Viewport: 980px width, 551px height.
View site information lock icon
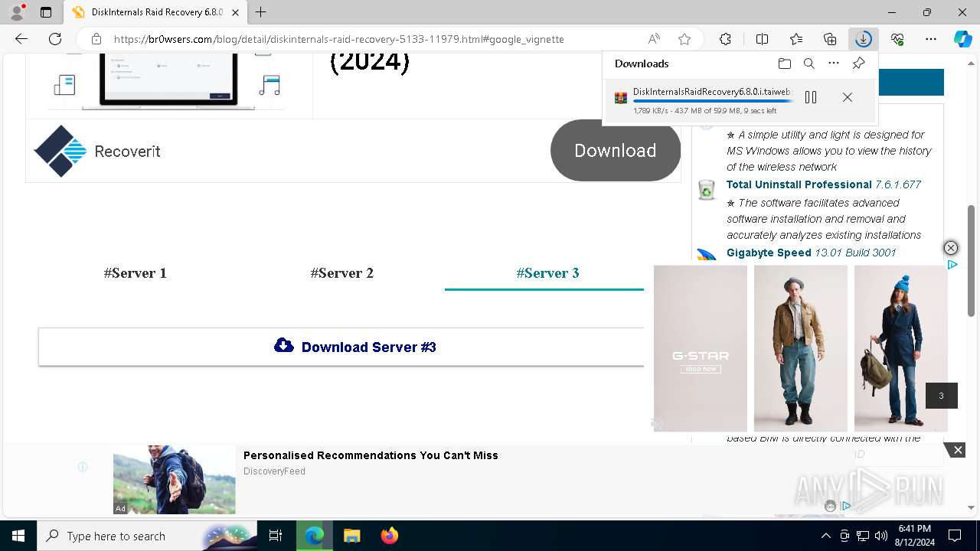point(96,39)
